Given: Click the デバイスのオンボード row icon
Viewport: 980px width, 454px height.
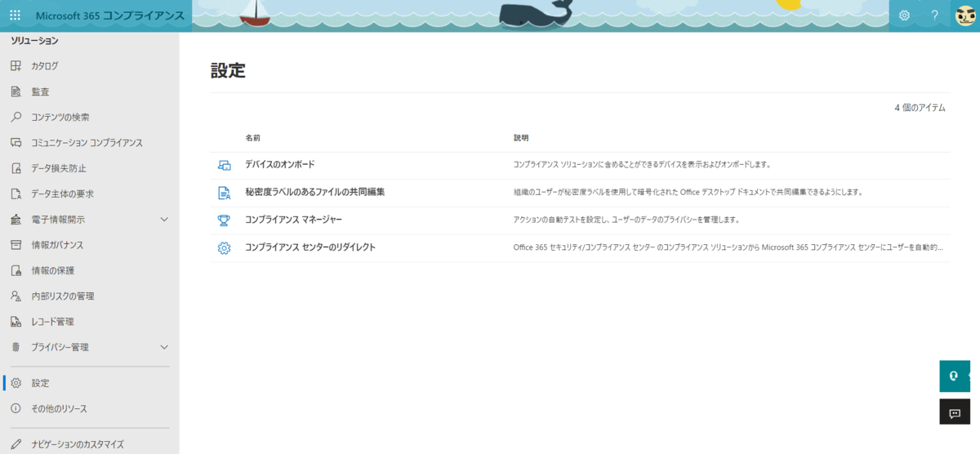Looking at the screenshot, I should pyautogui.click(x=224, y=165).
